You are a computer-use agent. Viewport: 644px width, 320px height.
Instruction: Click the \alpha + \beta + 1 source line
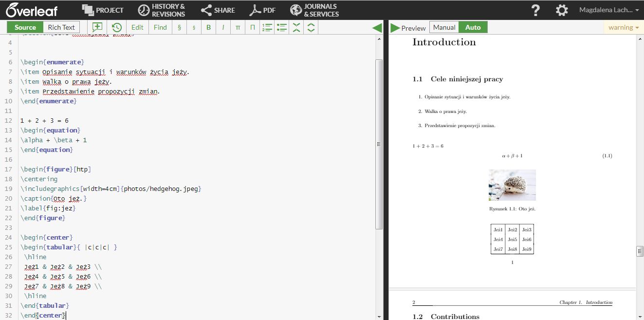click(54, 140)
